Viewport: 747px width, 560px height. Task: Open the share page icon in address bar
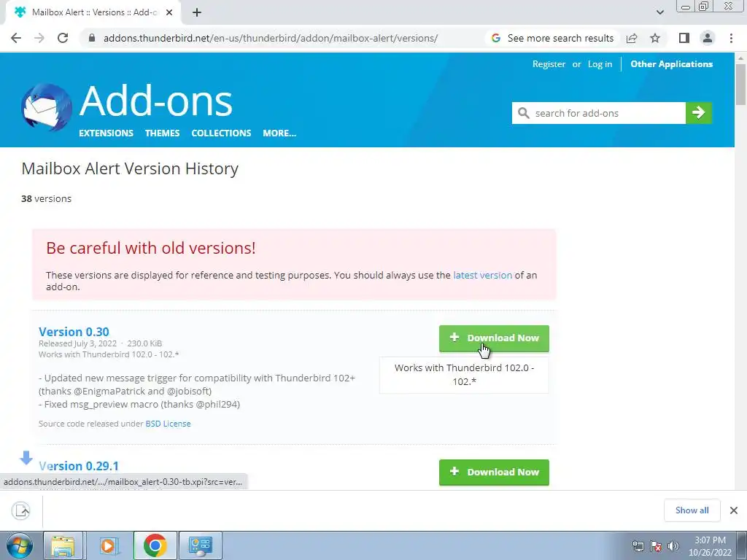[632, 38]
